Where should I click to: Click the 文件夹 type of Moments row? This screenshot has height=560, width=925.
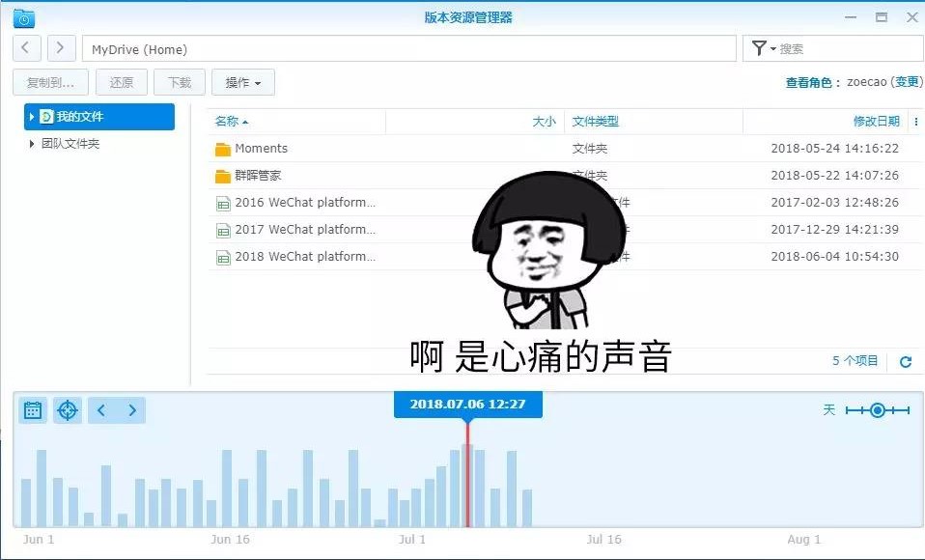tap(590, 148)
